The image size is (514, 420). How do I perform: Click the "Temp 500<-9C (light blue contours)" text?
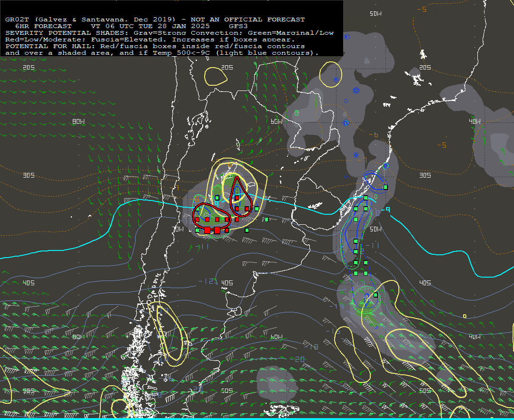pos(236,53)
